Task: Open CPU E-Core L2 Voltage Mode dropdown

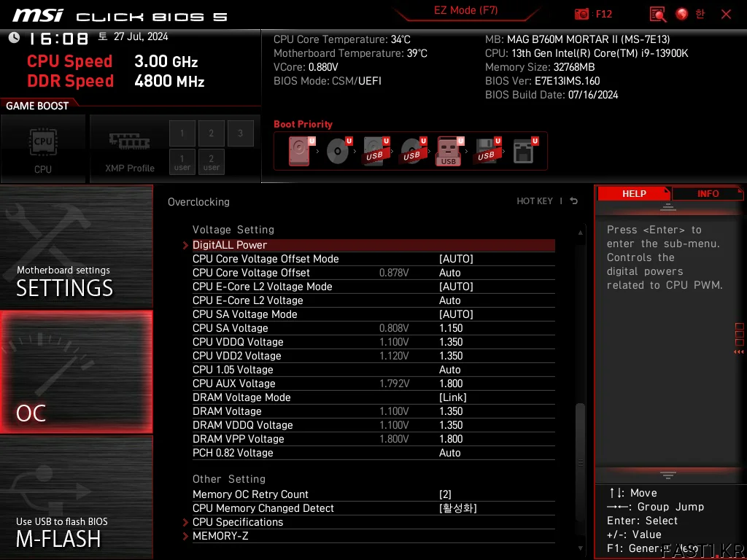Action: 456,286
